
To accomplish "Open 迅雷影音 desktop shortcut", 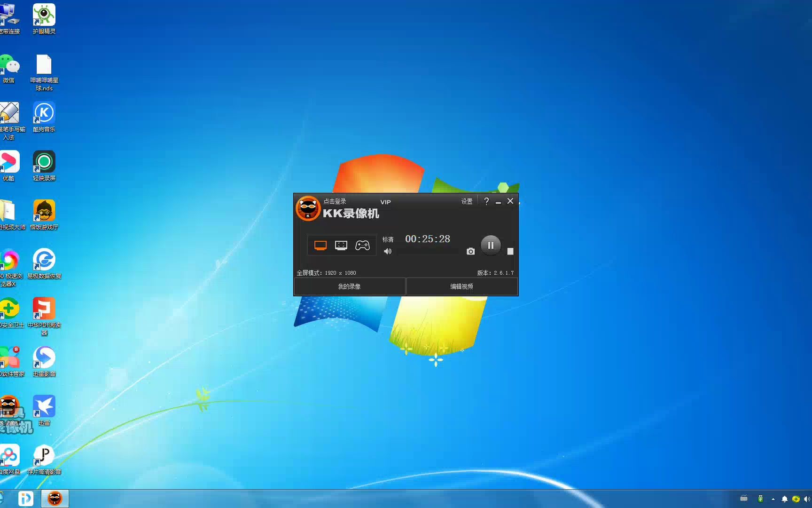I will tap(44, 361).
